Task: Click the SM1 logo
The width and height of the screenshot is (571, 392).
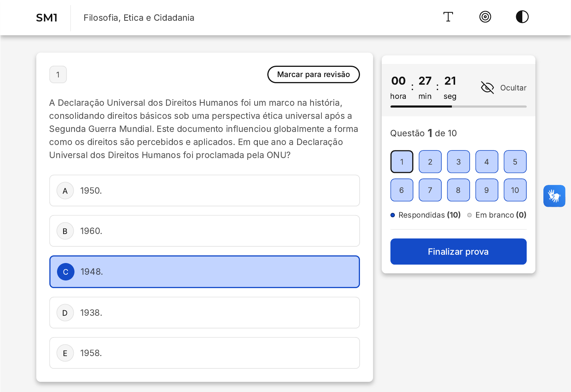Action: [x=47, y=18]
